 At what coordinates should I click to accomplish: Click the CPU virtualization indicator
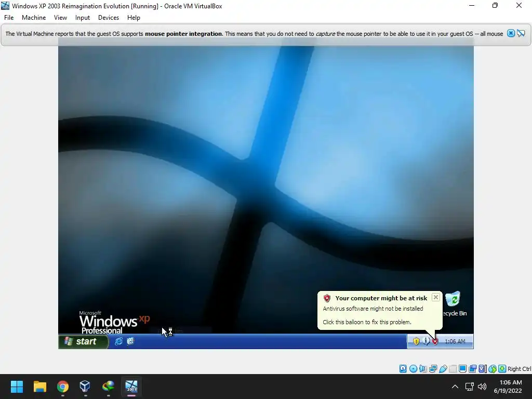[482, 369]
